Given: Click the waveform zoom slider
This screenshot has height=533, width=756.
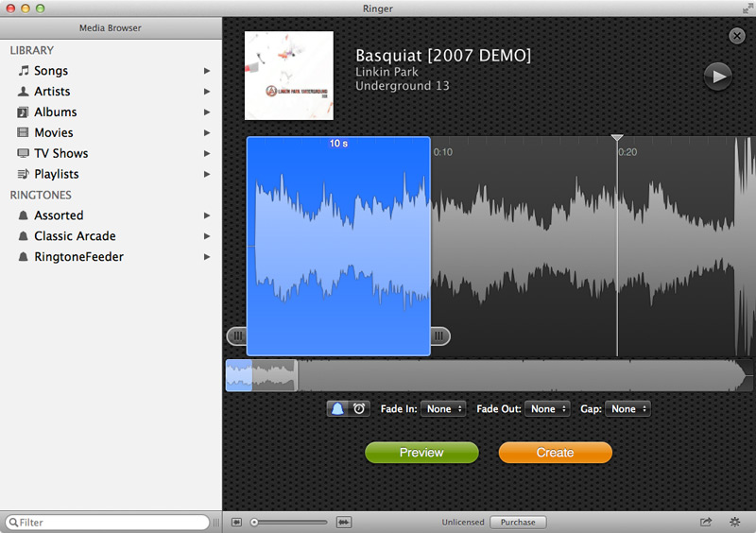Looking at the screenshot, I should [x=291, y=522].
